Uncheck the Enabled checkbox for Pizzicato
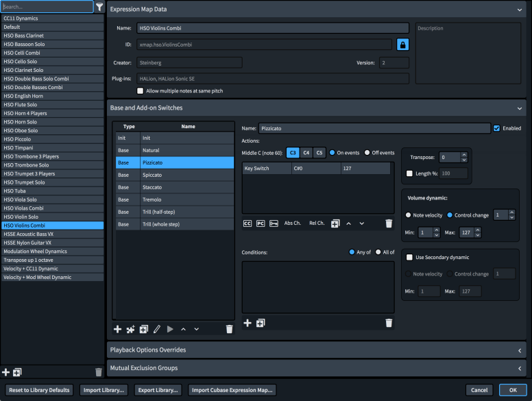Viewport: 532px width, 401px height. coord(496,128)
